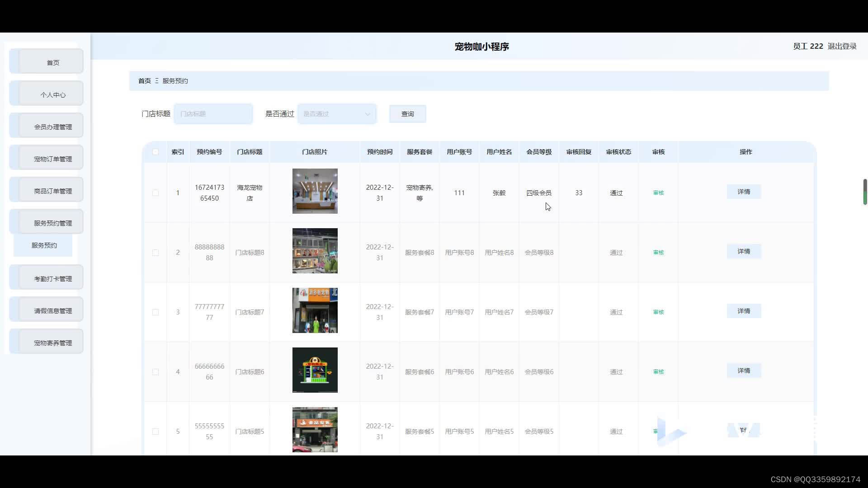Expand 会员办理管理 menu

coord(47,127)
